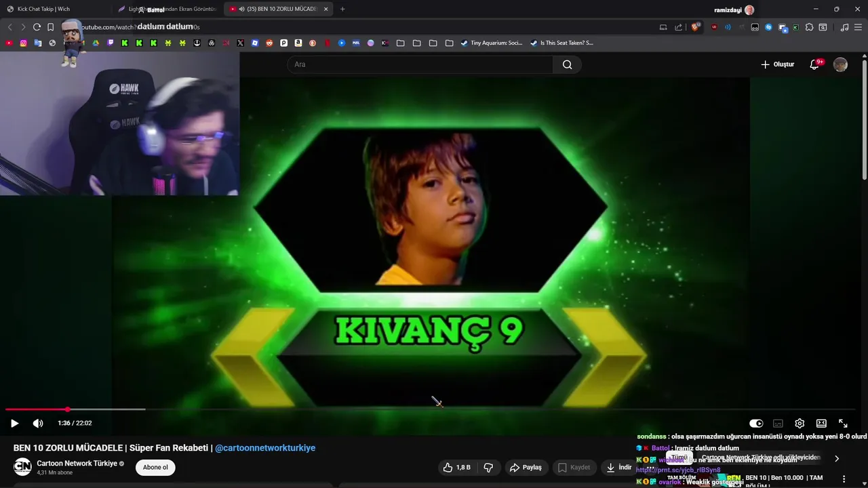This screenshot has height=488, width=868.
Task: Open player settings gear
Action: [800, 424]
